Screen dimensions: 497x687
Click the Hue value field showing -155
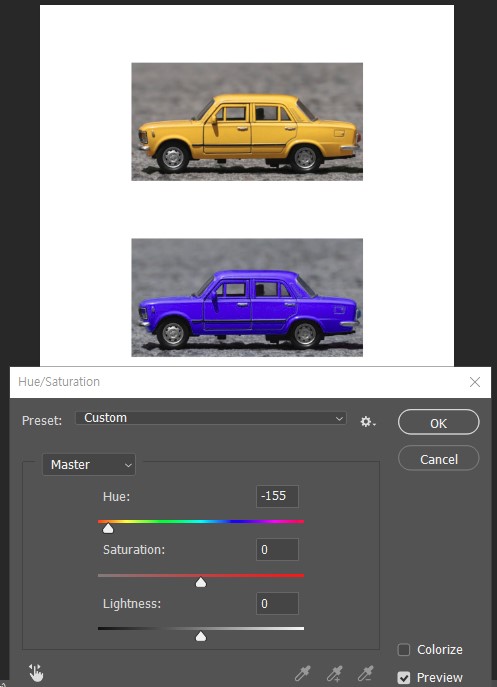coord(277,496)
